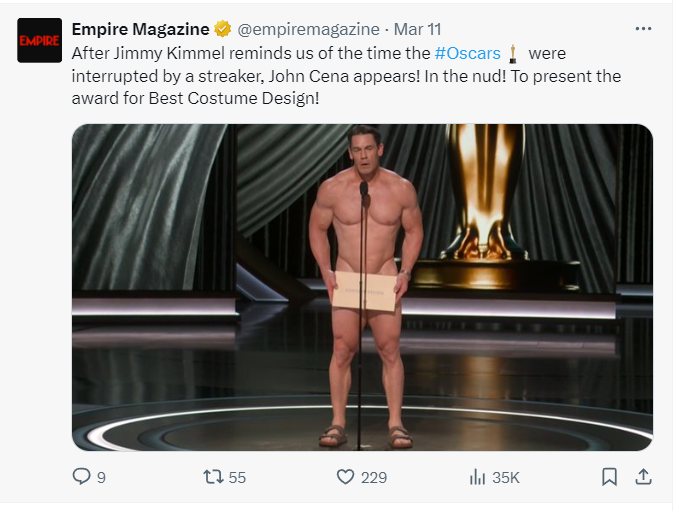The width and height of the screenshot is (675, 511).
Task: Click the Oscar statuette emoji after the hashtag
Action: pos(513,52)
